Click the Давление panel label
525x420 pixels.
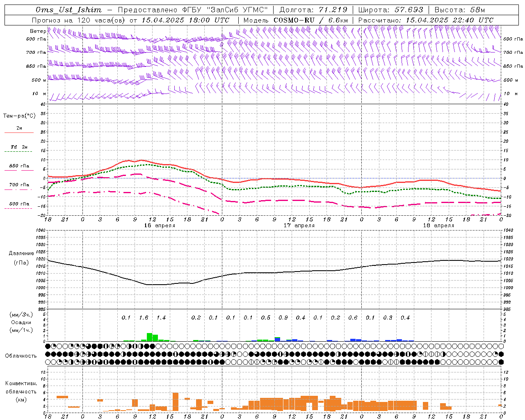click(x=21, y=253)
